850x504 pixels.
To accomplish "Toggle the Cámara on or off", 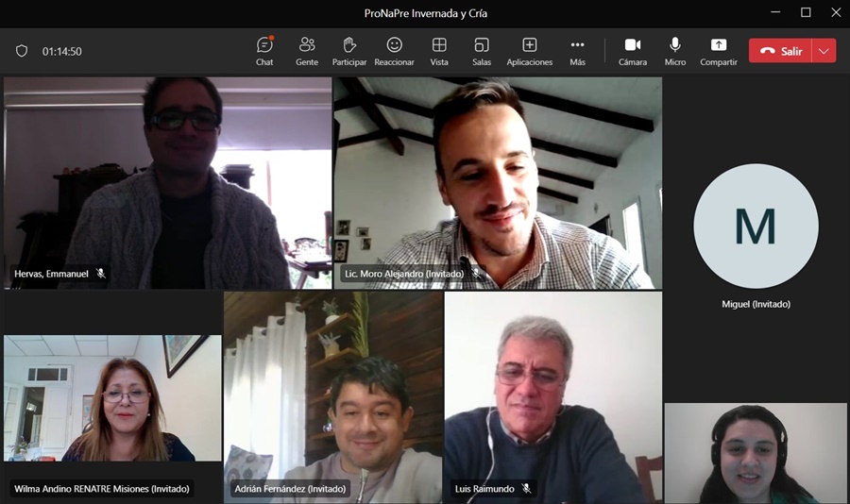I will pyautogui.click(x=633, y=51).
